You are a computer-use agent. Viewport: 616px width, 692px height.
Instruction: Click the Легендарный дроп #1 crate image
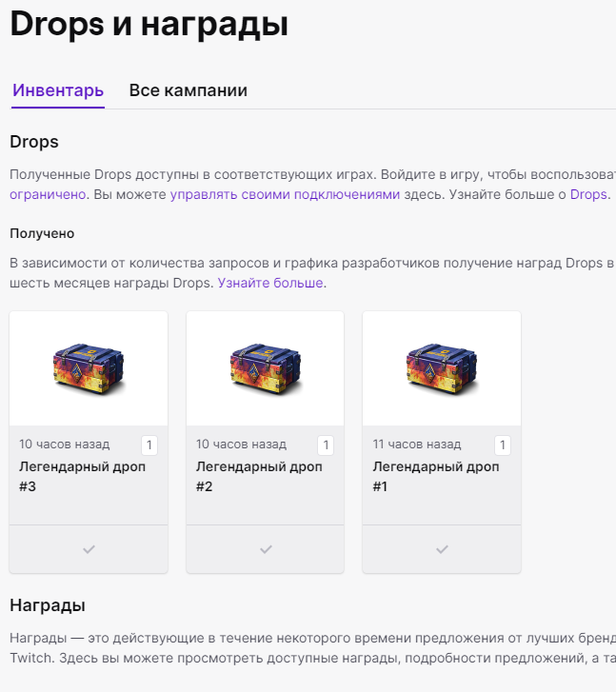click(442, 366)
